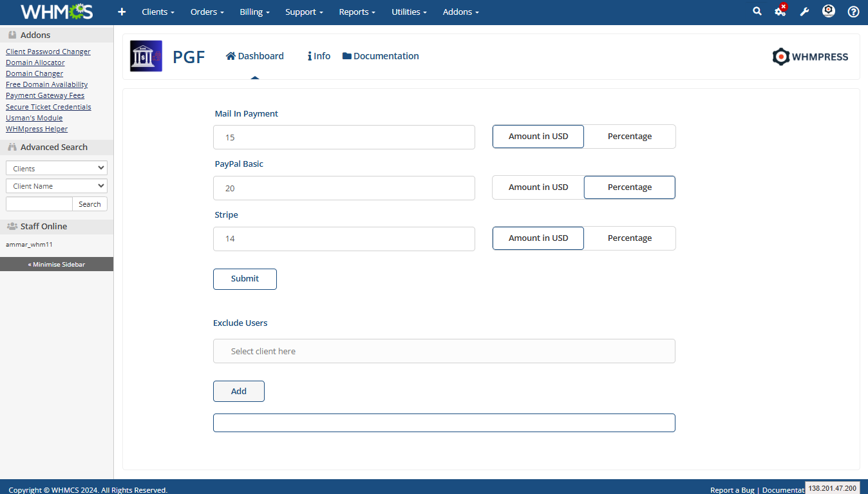The height and width of the screenshot is (494, 868).
Task: Click the Select client here field
Action: (444, 351)
